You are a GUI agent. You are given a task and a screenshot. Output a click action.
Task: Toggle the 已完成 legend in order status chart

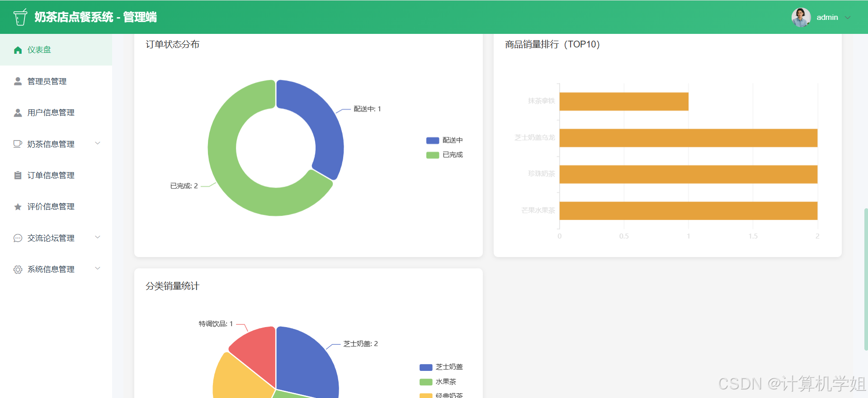point(444,155)
